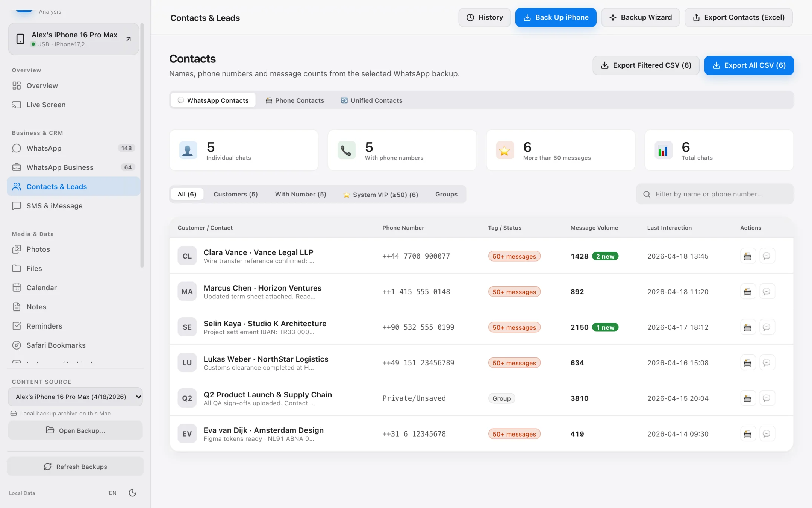The width and height of the screenshot is (812, 508).
Task: Open SMS & iMessage section
Action: point(73,206)
